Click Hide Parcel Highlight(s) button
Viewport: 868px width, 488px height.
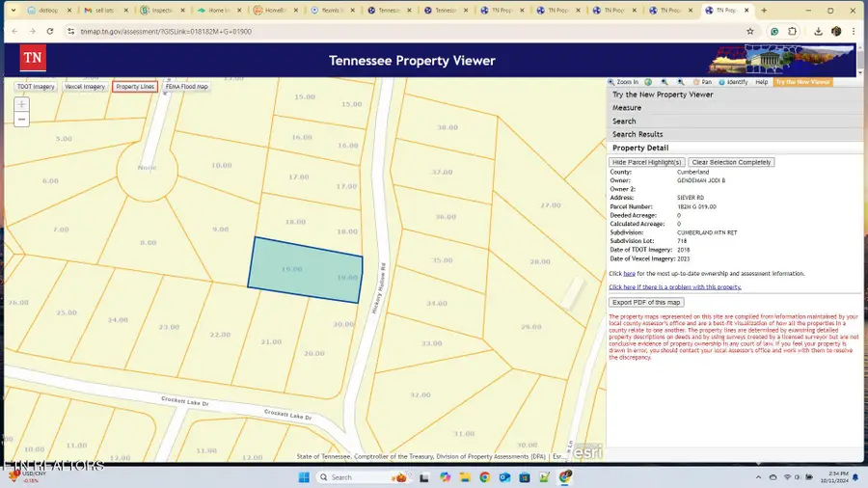point(646,162)
